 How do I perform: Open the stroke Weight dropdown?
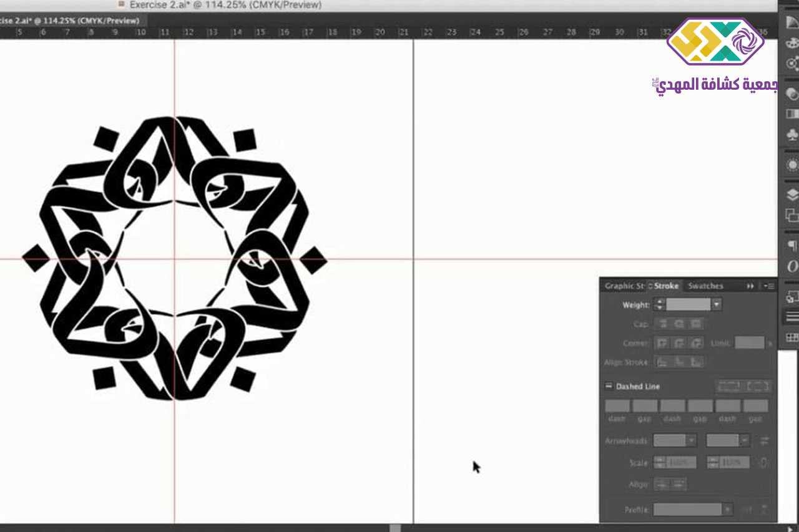point(717,304)
